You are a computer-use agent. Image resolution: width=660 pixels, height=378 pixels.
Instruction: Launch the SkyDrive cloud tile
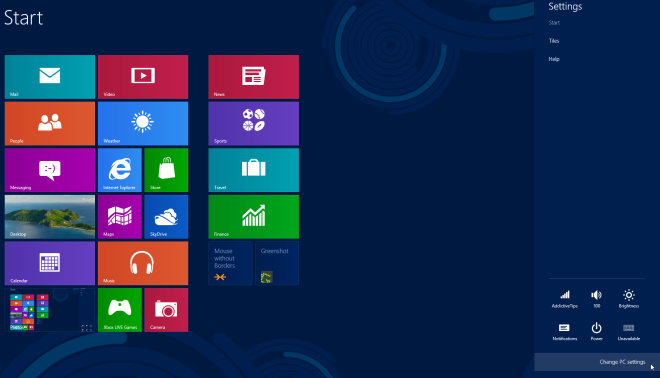click(166, 217)
